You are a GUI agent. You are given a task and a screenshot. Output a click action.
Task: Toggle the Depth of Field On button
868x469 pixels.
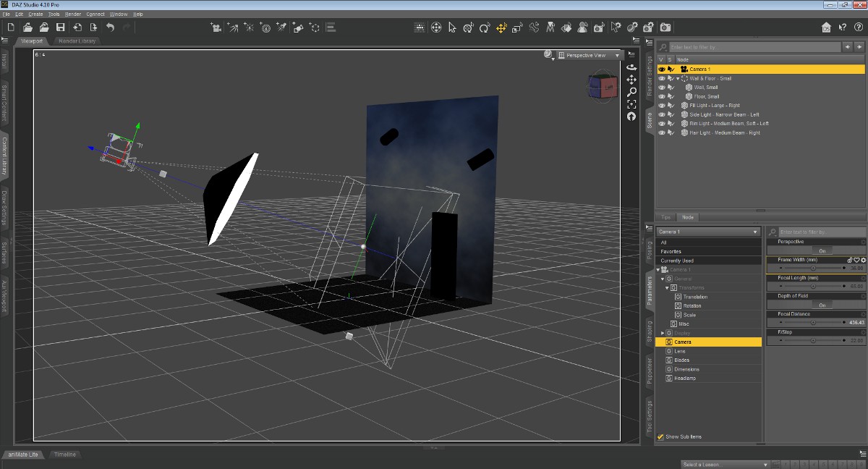(x=822, y=305)
